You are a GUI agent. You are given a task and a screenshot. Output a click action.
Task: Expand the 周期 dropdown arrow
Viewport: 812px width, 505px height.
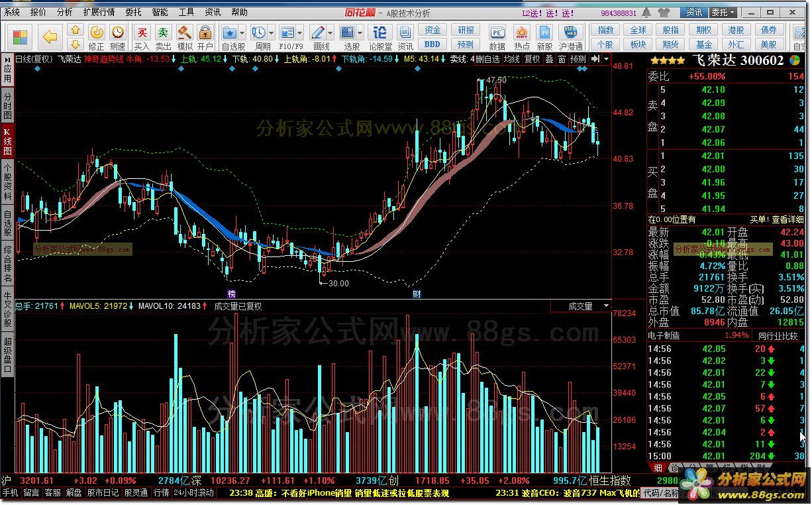[272, 32]
